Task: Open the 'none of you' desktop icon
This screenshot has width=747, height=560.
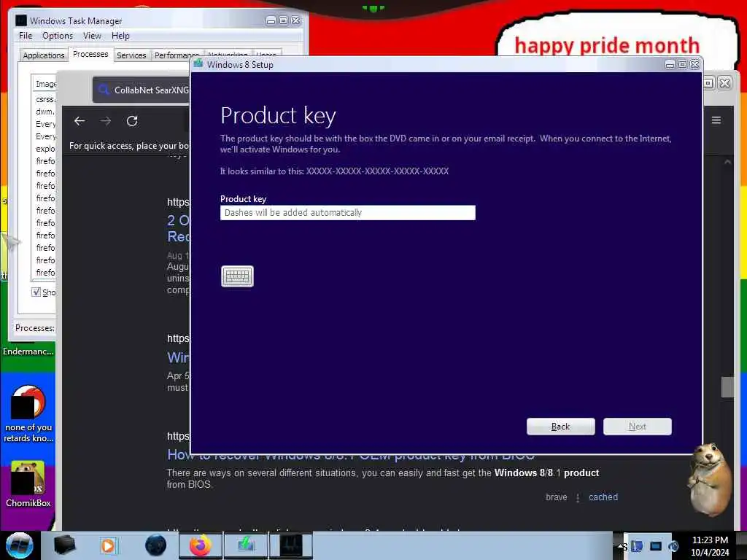Action: click(28, 414)
